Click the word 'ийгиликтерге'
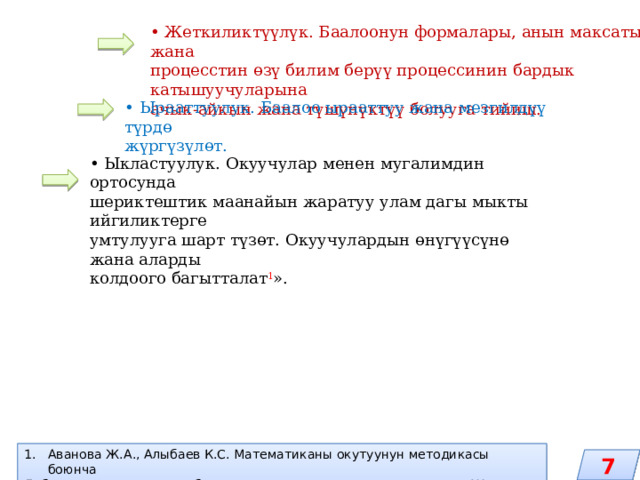The image size is (640, 480). tap(148, 221)
